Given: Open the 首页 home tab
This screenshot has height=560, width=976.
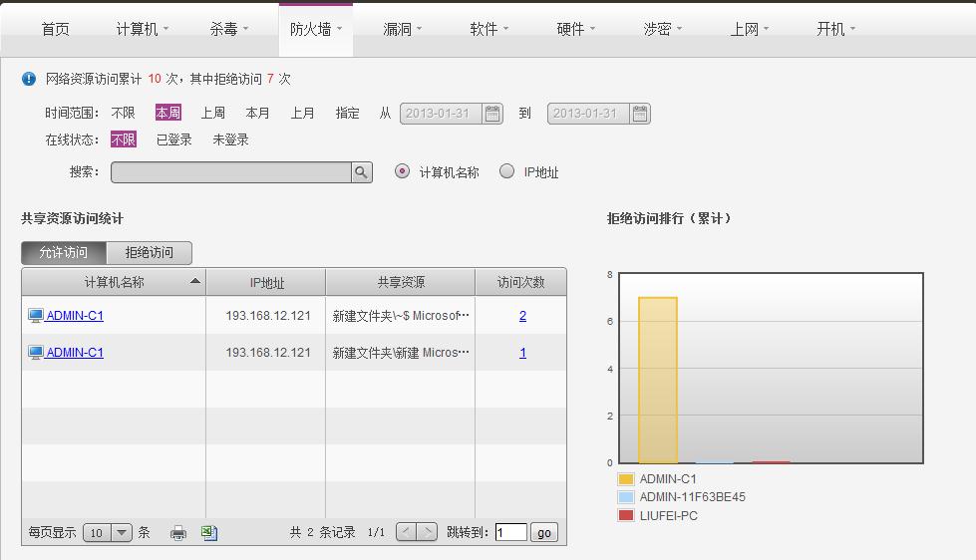Looking at the screenshot, I should click(x=56, y=29).
